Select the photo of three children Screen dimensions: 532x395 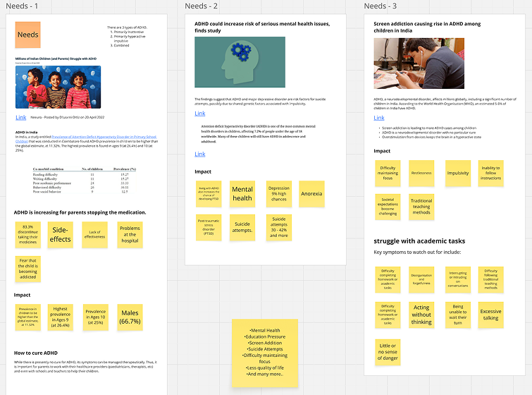click(58, 87)
